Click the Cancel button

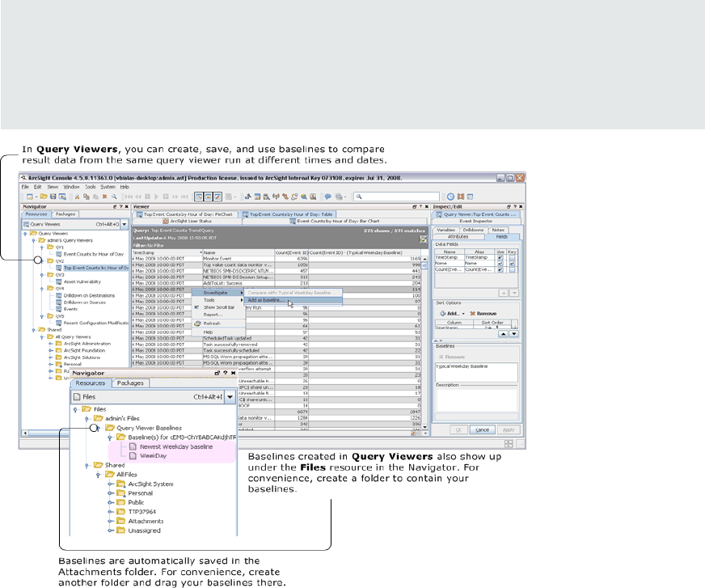click(x=482, y=429)
